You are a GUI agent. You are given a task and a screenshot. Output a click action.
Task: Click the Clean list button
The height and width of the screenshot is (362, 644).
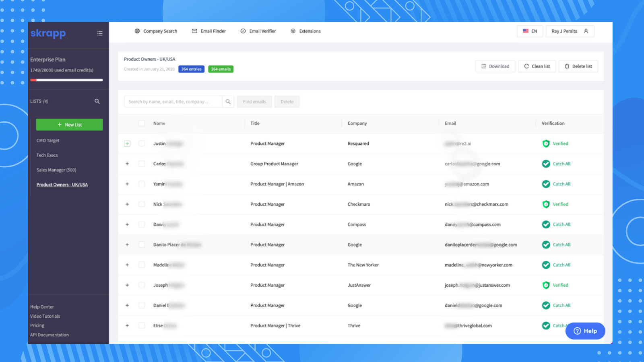537,66
